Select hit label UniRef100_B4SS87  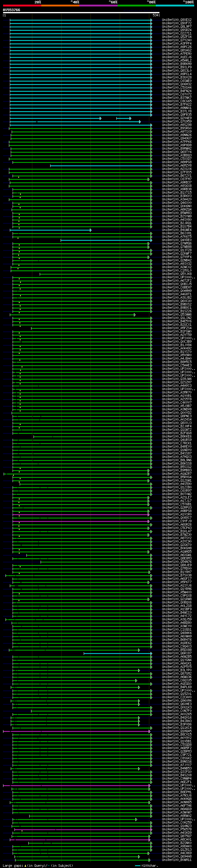tap(177, 454)
